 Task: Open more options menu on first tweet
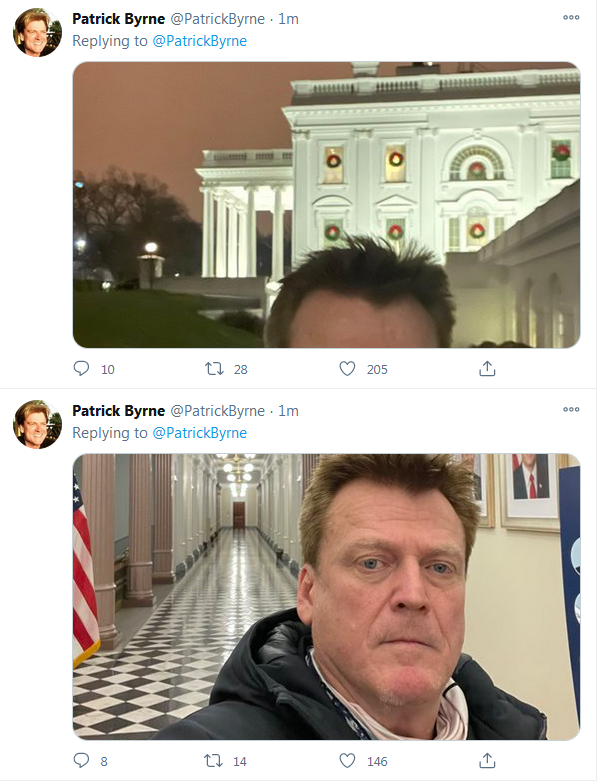tap(571, 17)
